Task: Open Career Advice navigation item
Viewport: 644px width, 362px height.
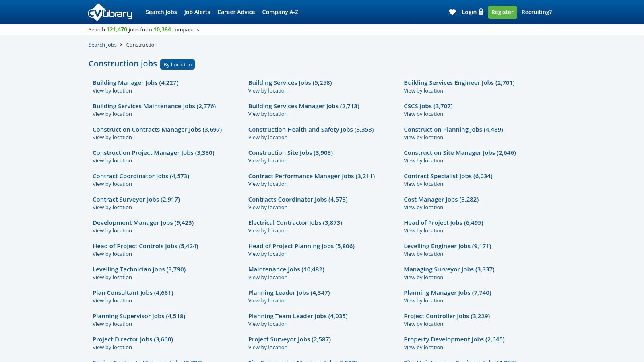Action: click(236, 12)
